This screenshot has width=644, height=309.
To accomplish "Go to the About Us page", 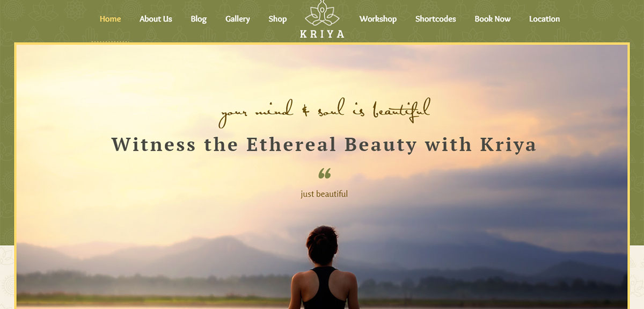I will point(156,19).
